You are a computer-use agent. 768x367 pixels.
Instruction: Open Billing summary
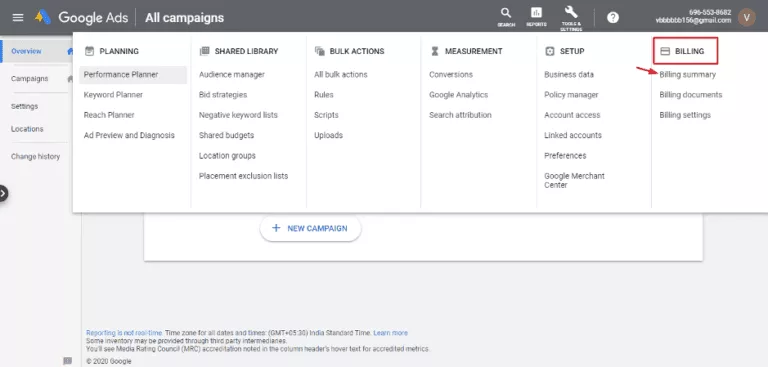(x=688, y=74)
